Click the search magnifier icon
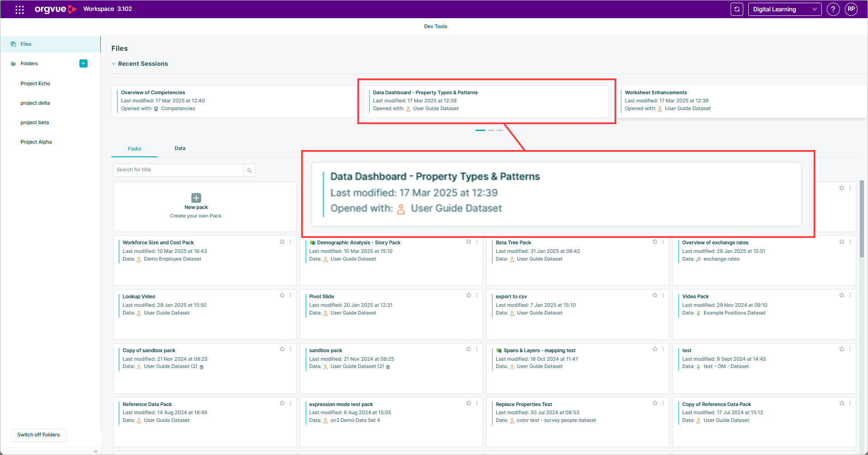Viewport: 868px width, 455px height. [249, 170]
